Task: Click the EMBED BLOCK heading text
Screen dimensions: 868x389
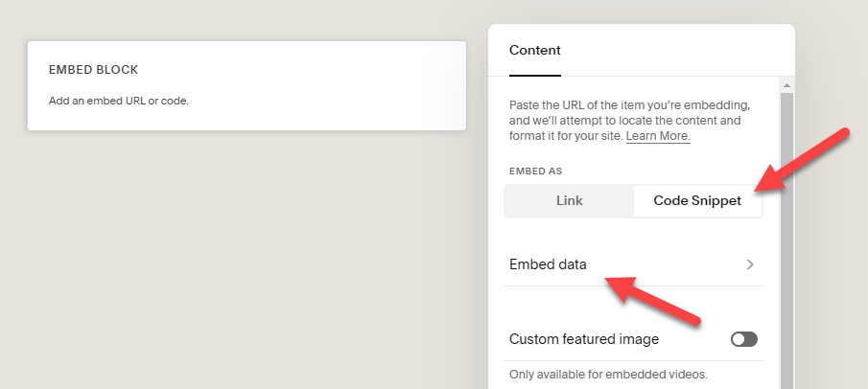Action: pyautogui.click(x=93, y=70)
